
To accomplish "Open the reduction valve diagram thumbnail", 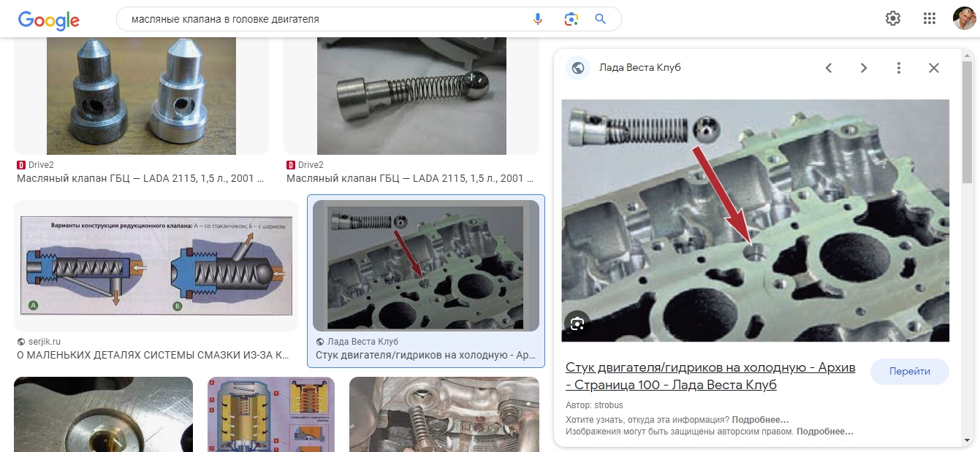I will click(x=156, y=266).
